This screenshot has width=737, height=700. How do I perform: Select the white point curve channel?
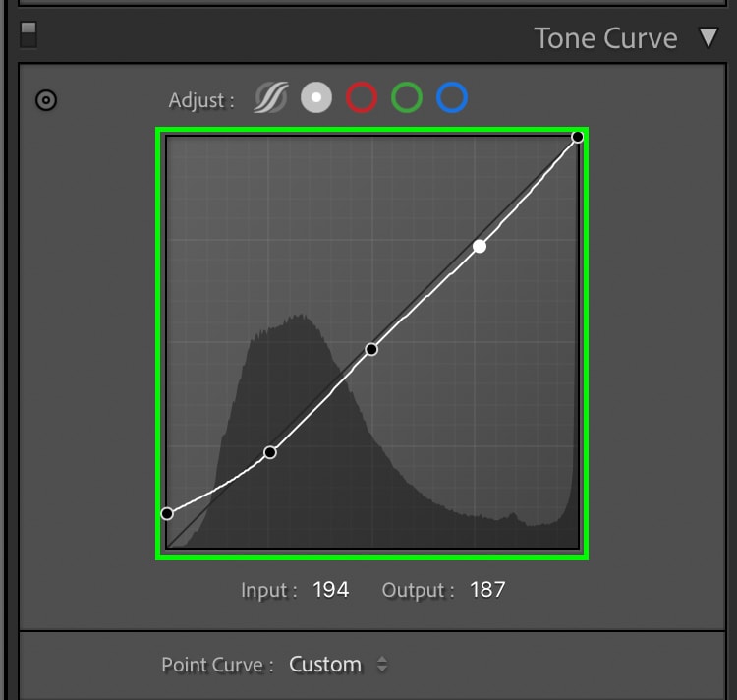pyautogui.click(x=316, y=97)
